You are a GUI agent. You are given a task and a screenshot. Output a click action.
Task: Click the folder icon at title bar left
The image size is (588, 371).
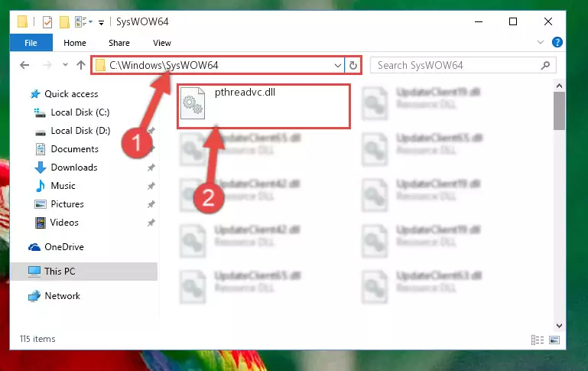point(22,22)
